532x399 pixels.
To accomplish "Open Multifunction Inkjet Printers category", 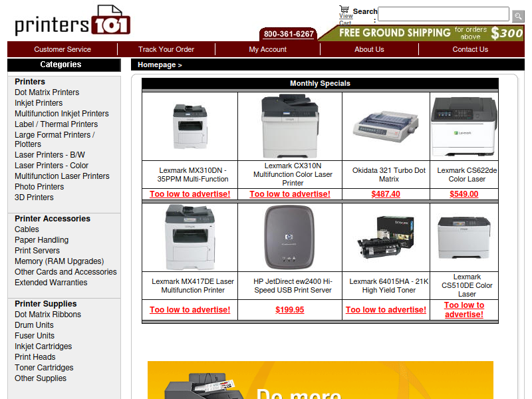I will [62, 113].
